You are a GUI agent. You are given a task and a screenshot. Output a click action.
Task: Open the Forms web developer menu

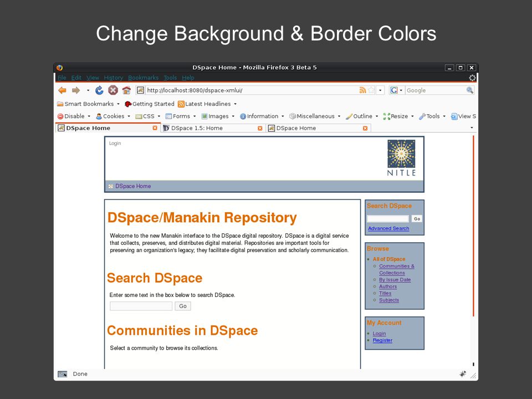(181, 116)
